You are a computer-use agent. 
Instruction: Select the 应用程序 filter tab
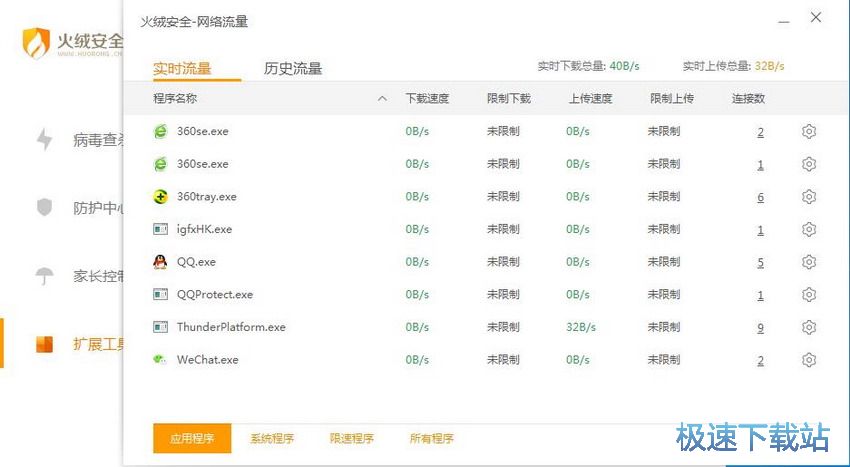pos(192,438)
